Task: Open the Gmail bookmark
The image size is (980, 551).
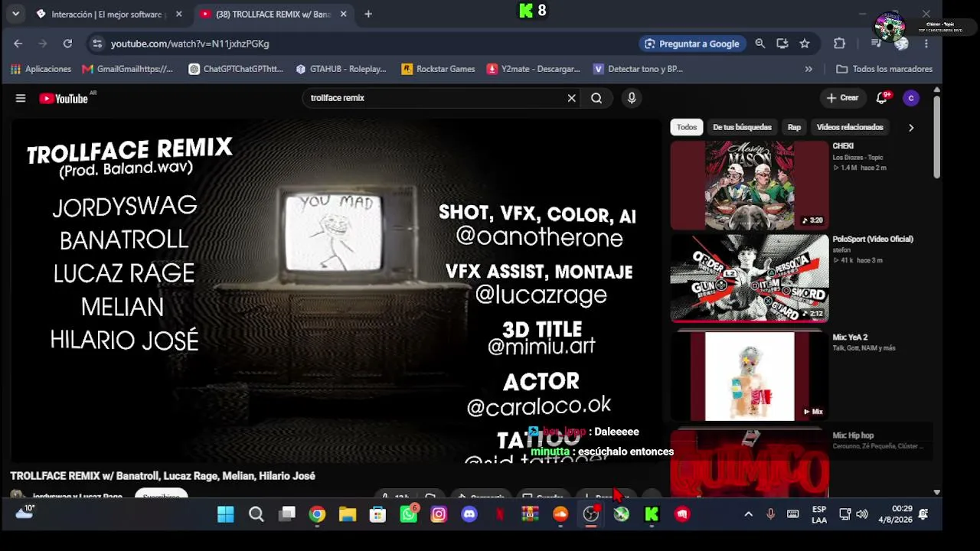Action: click(x=127, y=69)
